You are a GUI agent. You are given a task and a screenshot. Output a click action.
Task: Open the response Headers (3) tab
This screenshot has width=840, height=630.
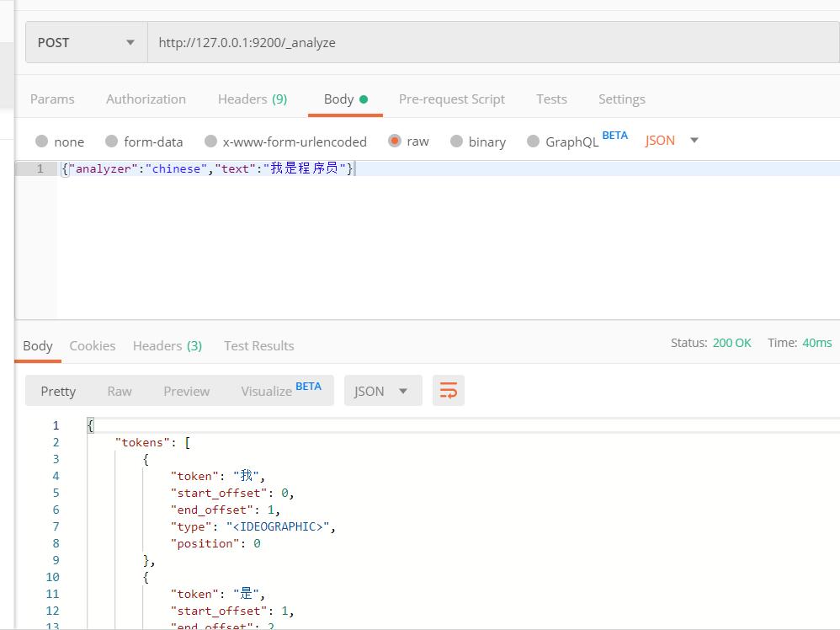tap(167, 346)
